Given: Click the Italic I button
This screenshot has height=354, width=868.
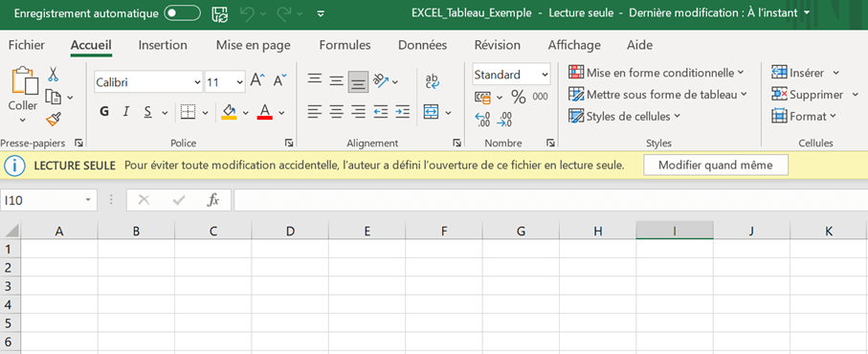Looking at the screenshot, I should pyautogui.click(x=125, y=112).
